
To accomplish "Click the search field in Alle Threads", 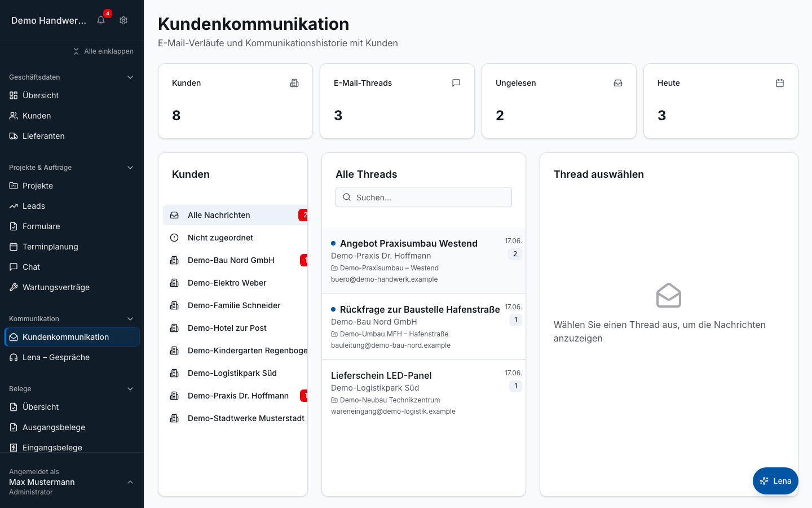I will click(x=423, y=197).
